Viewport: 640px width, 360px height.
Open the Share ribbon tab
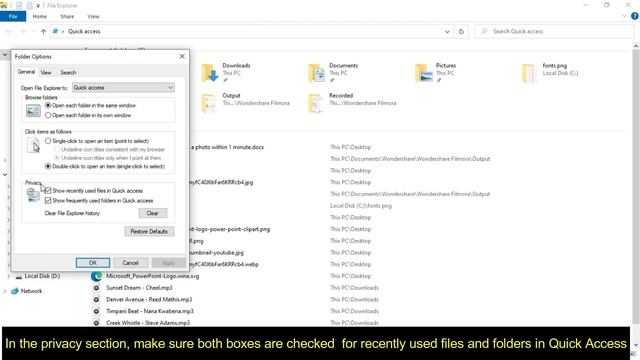pos(67,16)
